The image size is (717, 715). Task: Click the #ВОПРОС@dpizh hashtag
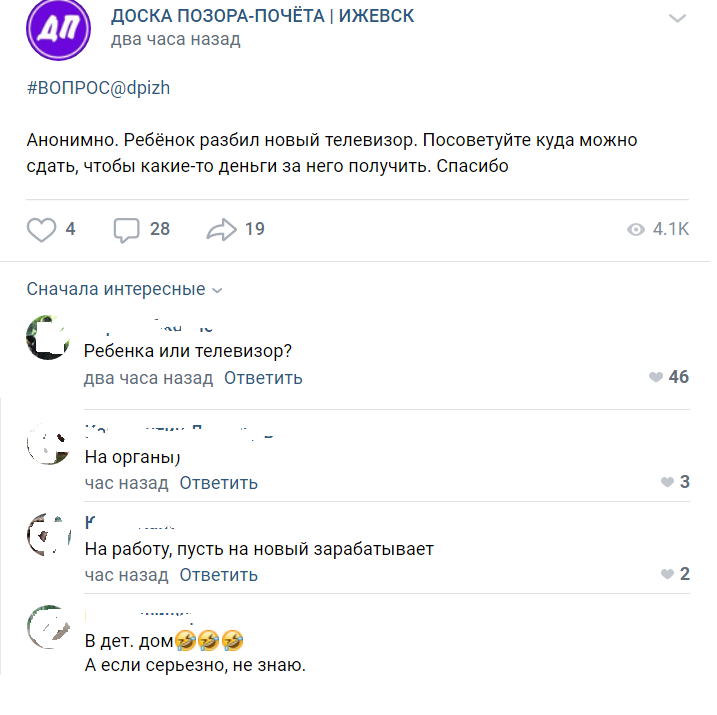click(x=98, y=88)
